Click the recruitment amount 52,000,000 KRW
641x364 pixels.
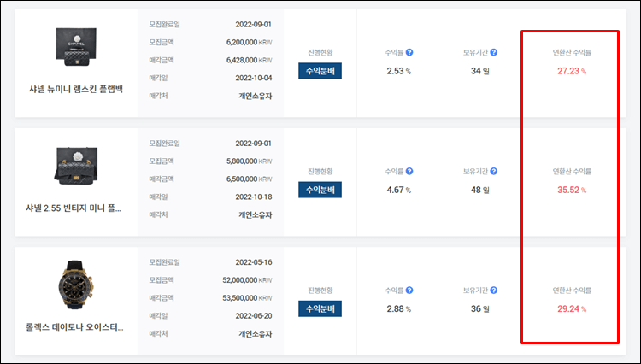point(247,280)
